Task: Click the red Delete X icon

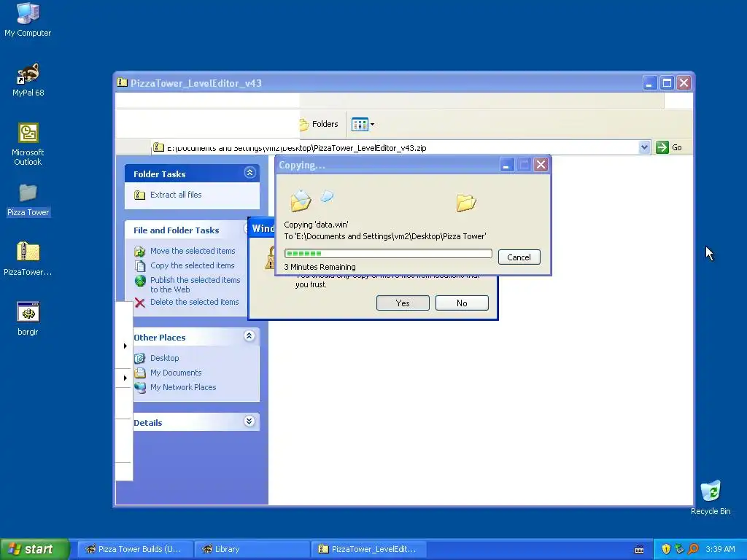Action: tap(139, 303)
